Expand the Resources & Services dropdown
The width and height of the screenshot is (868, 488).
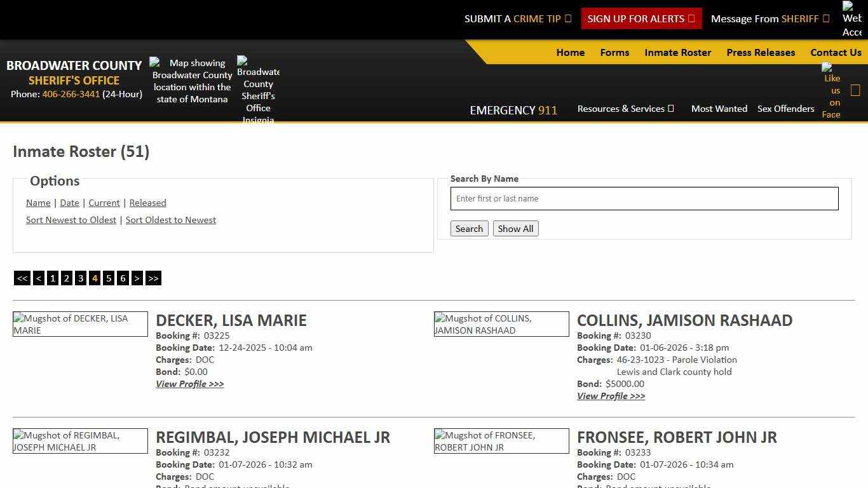tap(625, 108)
